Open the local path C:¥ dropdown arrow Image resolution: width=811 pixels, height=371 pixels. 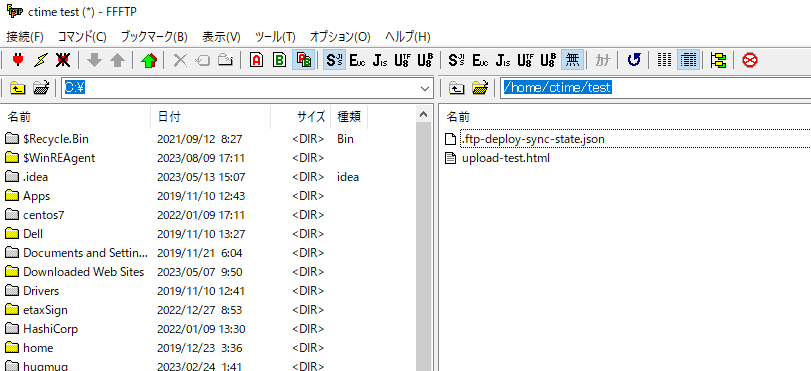click(426, 88)
